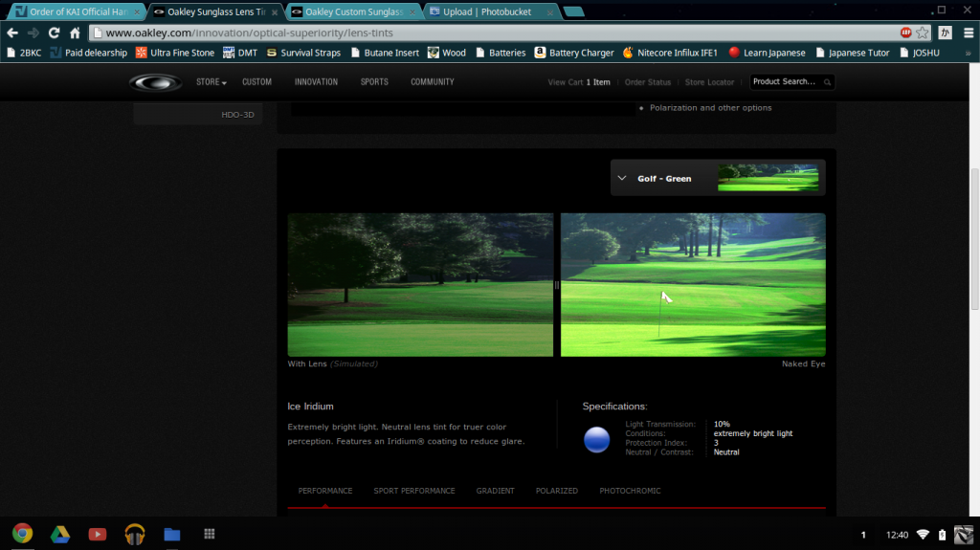This screenshot has width=980, height=550.
Task: Click the page vertical scrollbar
Action: (x=974, y=239)
